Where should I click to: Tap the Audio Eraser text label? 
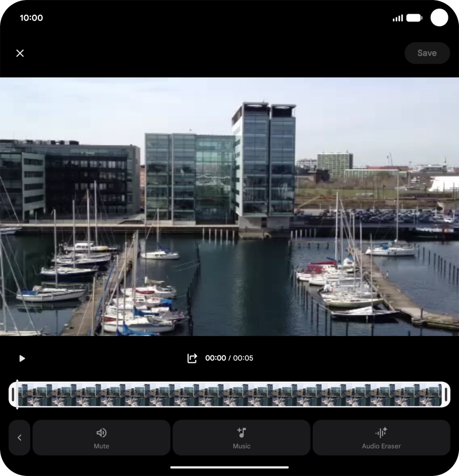(x=381, y=446)
